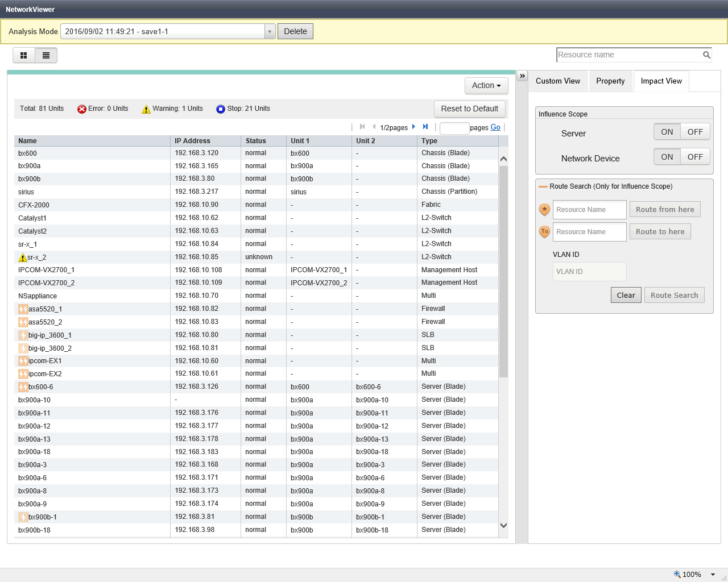Jump to last page arrow

425,127
